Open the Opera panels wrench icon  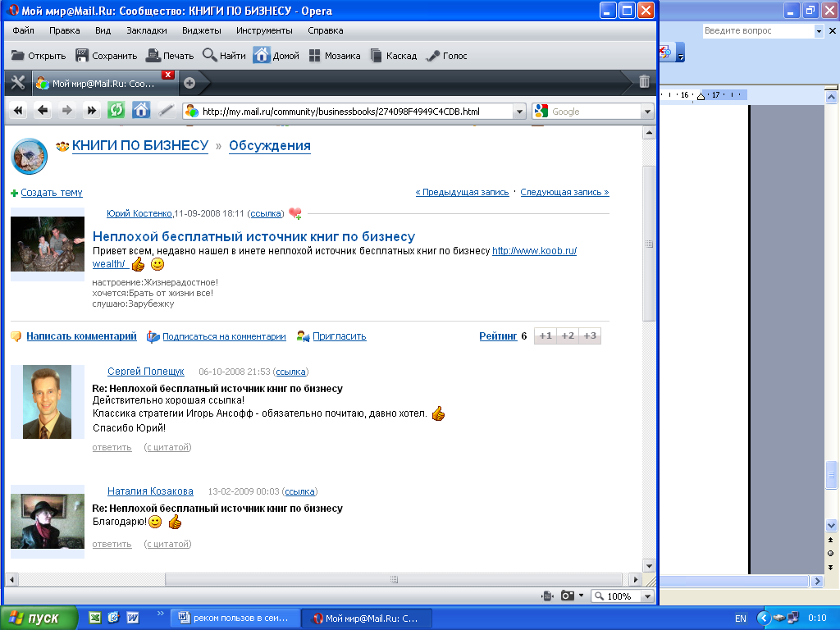click(18, 83)
